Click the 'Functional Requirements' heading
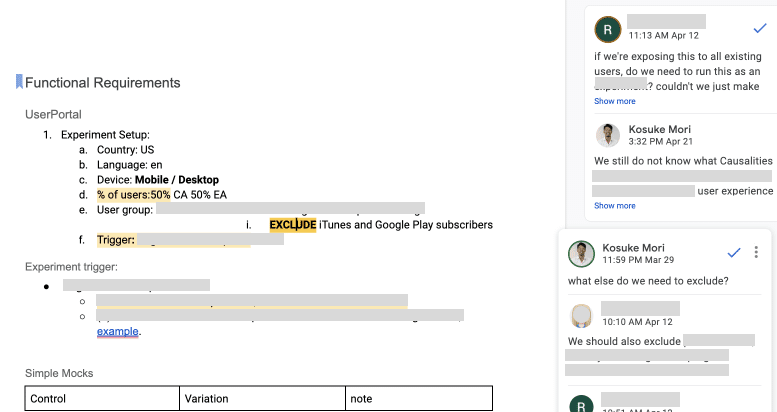The width and height of the screenshot is (777, 412). pyautogui.click(x=103, y=83)
